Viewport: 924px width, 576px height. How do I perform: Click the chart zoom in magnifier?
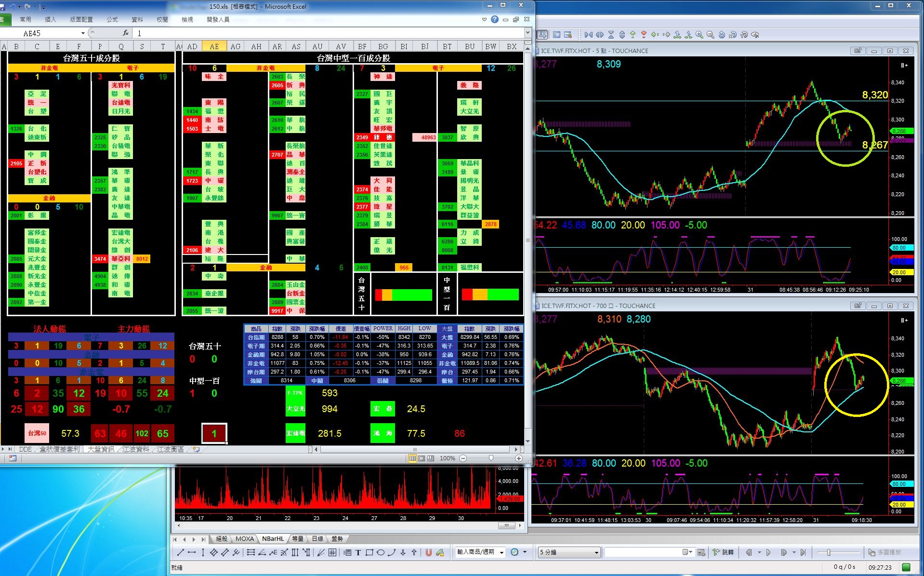(x=700, y=35)
